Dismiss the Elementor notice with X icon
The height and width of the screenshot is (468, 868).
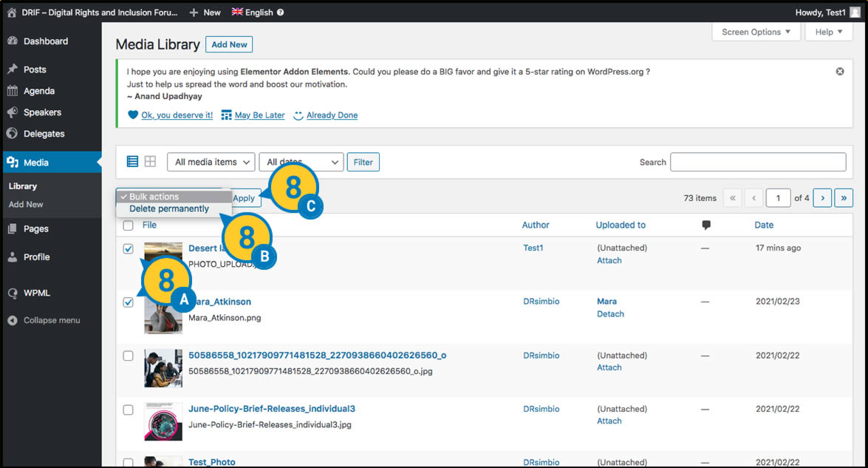pos(840,72)
